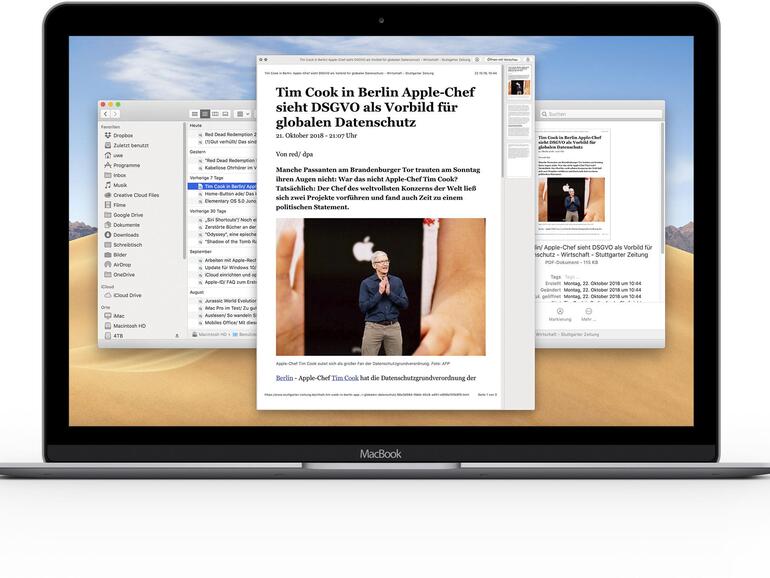Open the Finder grouping options dropdown
Image resolution: width=770 pixels, height=578 pixels.
point(243,114)
